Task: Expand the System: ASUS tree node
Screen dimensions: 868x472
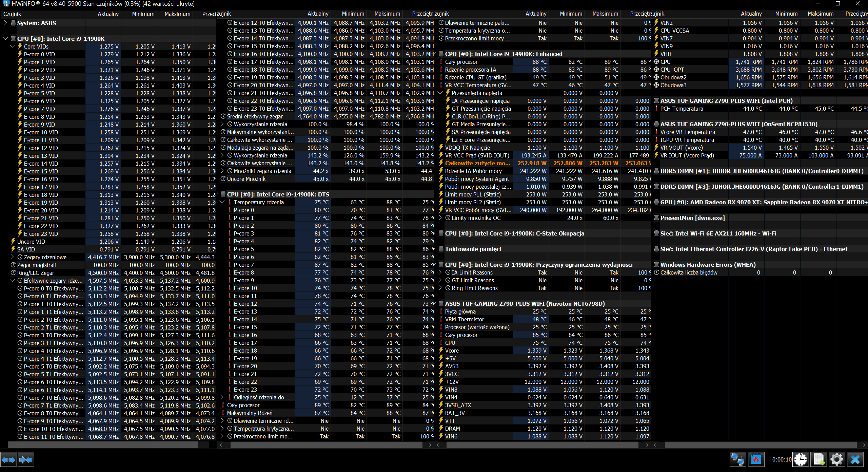Action: (x=5, y=23)
